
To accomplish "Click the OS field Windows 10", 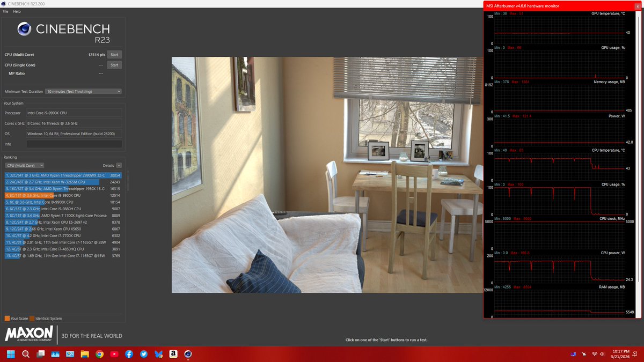I will [x=74, y=134].
